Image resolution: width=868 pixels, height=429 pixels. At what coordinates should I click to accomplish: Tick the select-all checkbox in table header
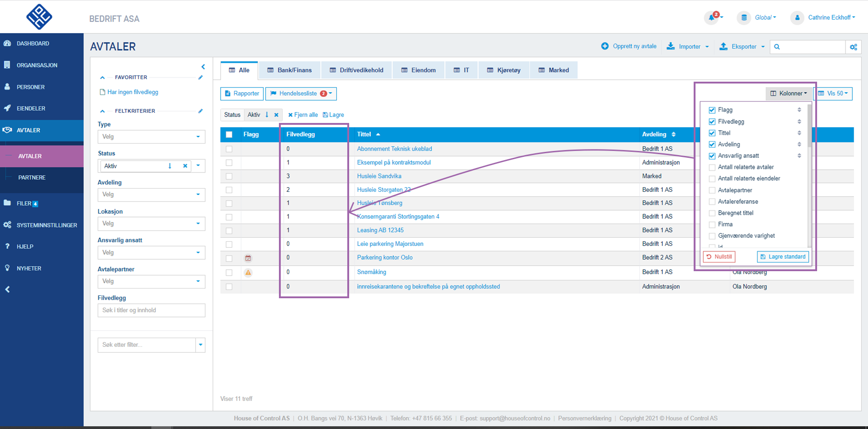(229, 134)
